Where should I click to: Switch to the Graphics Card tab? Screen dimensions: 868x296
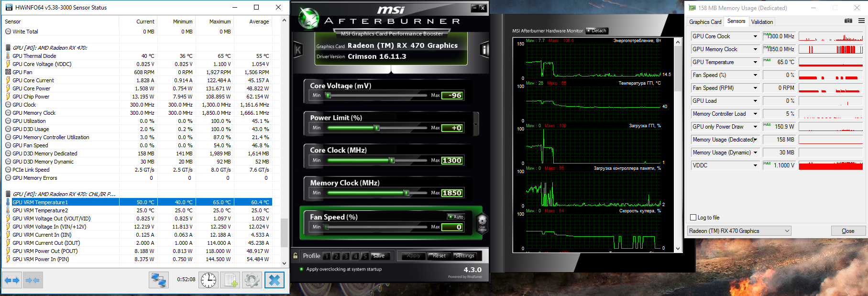point(705,22)
